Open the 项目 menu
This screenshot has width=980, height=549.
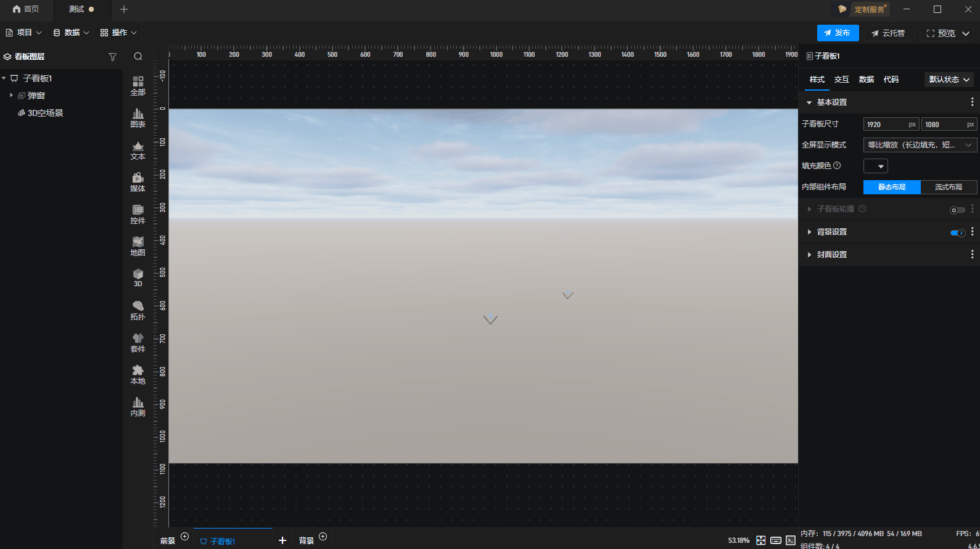pos(24,33)
